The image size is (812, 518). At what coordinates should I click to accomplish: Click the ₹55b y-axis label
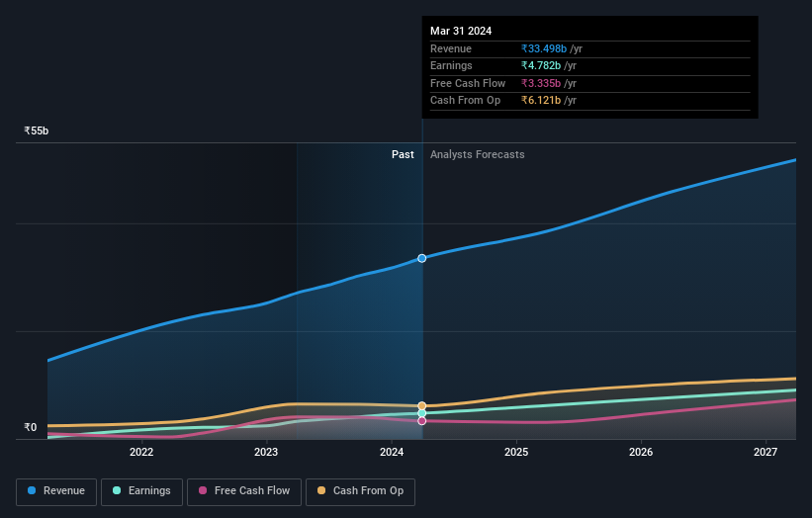coord(37,130)
